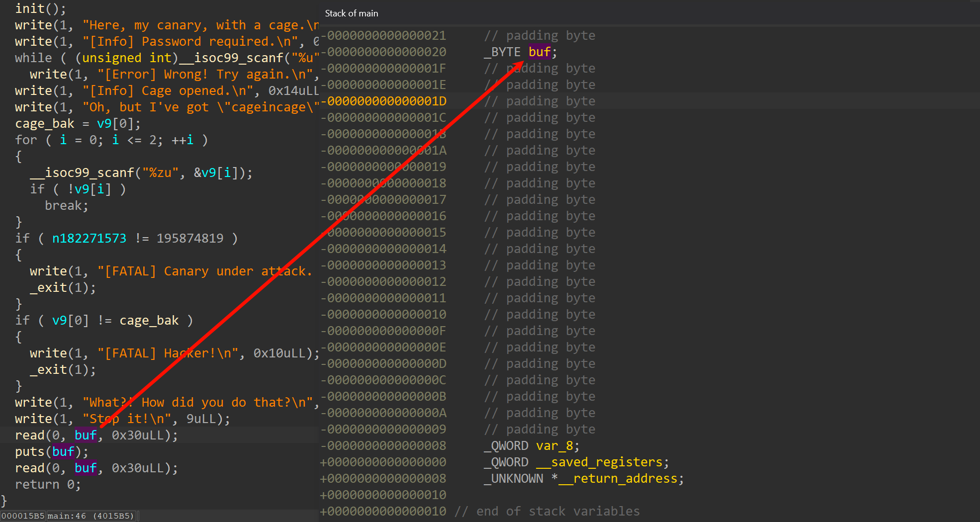Viewport: 980px width, 522px height.
Task: Select stack offset '-0000000000000018'
Action: tap(384, 183)
